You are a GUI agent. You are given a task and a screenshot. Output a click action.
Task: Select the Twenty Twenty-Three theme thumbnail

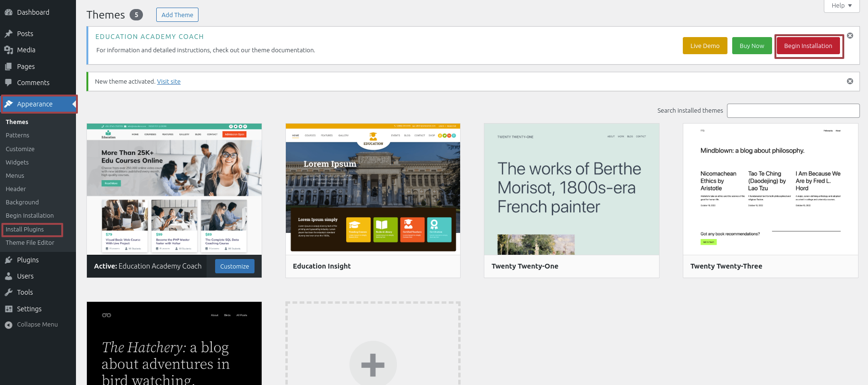pos(771,189)
